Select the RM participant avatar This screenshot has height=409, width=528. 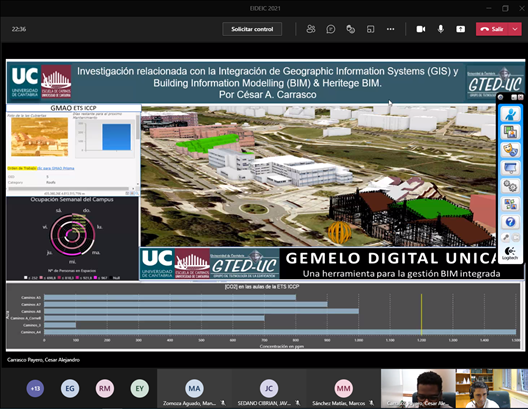(105, 388)
